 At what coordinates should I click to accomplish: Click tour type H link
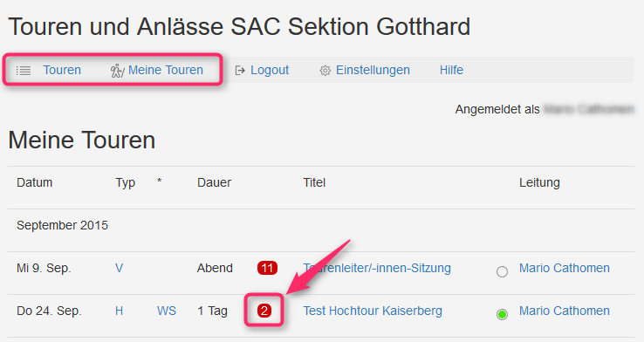[119, 311]
